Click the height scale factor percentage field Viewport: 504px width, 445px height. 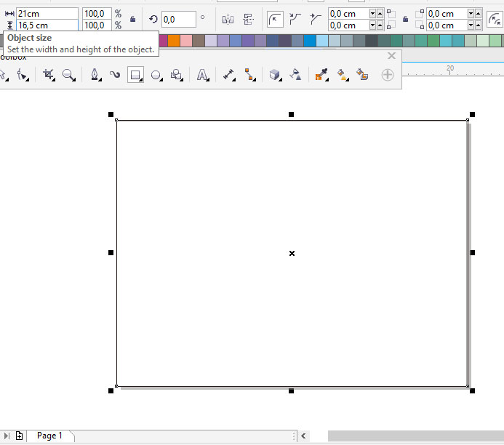97,25
